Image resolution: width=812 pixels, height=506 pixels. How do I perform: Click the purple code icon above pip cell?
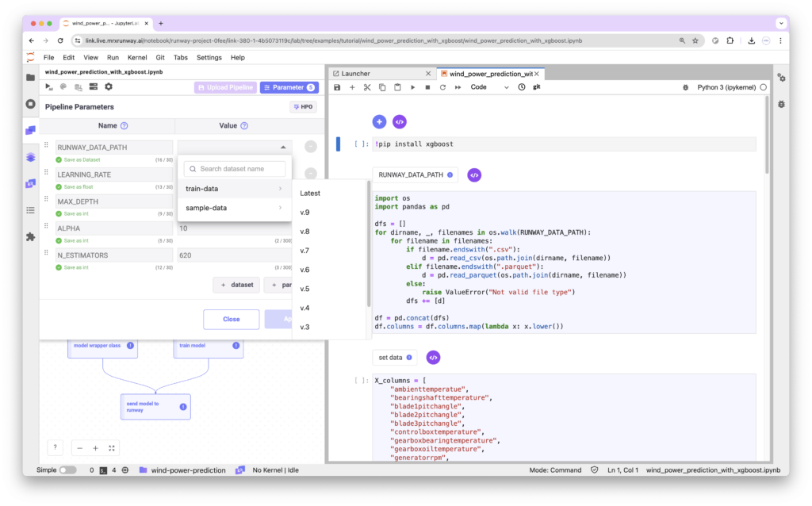pos(400,121)
